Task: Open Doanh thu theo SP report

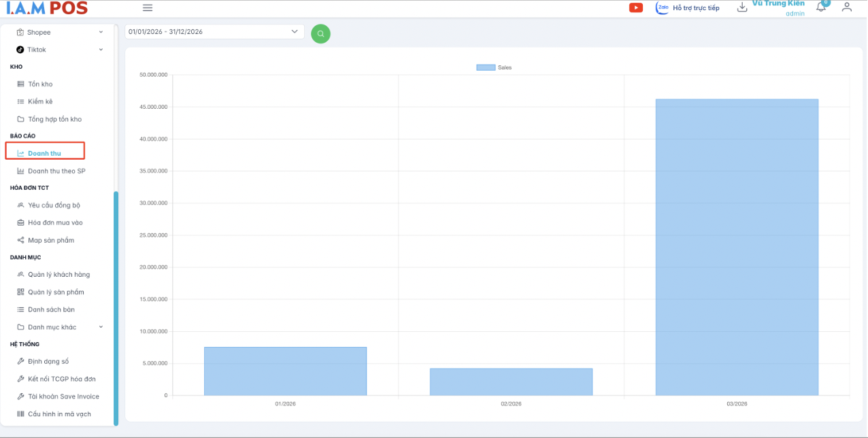Action: pos(56,171)
